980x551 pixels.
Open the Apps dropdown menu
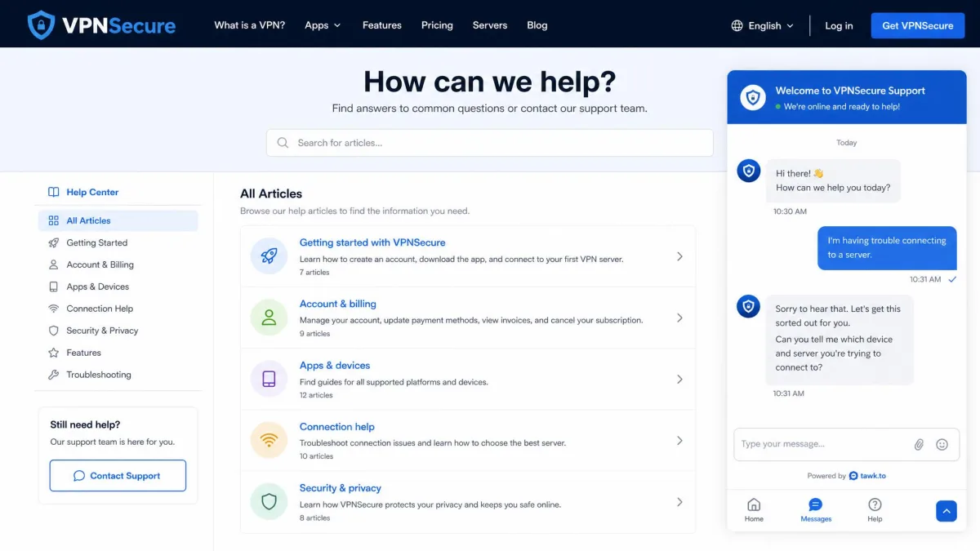pos(323,25)
